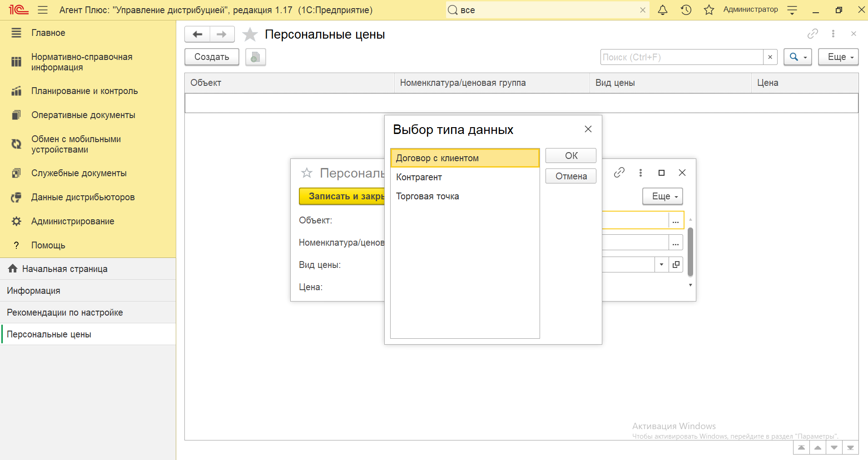
Task: Switch to Информация tab
Action: click(x=88, y=291)
